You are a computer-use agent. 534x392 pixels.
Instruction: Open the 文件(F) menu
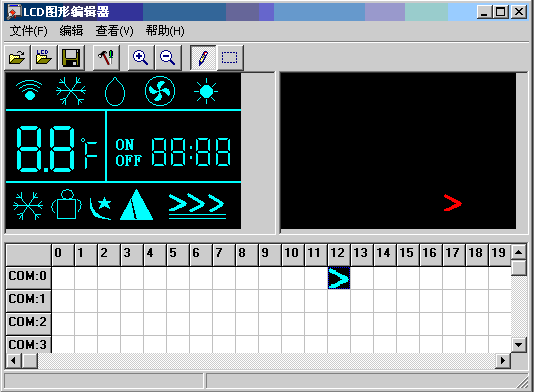(28, 31)
